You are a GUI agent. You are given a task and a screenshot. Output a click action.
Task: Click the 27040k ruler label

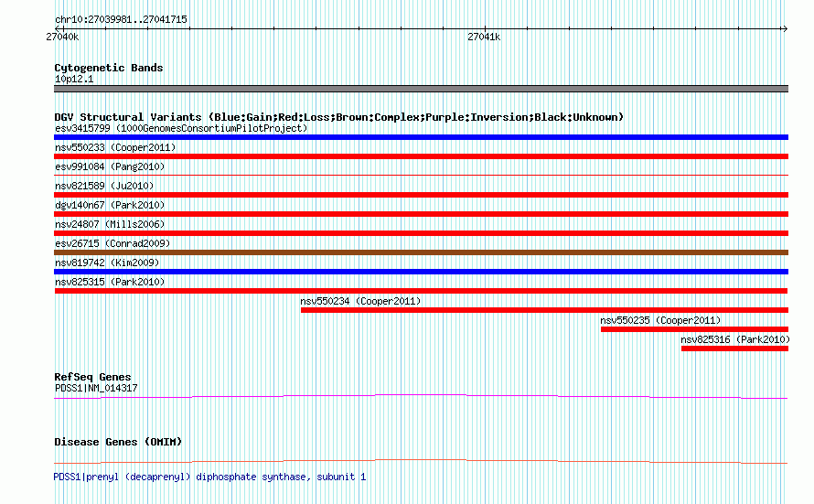[x=62, y=37]
